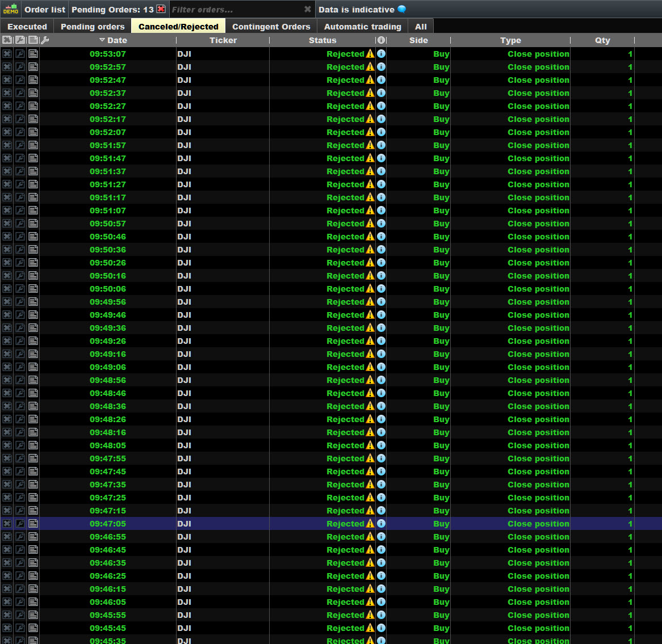Click the DJI ticker in 09:45:55 row
The width and height of the screenshot is (662, 644).
[184, 615]
